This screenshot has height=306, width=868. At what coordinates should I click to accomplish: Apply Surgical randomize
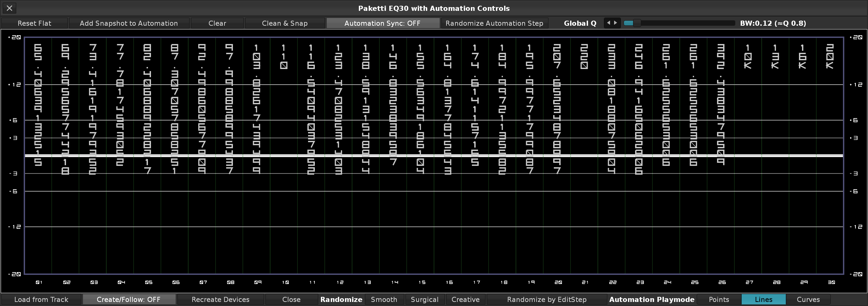425,300
